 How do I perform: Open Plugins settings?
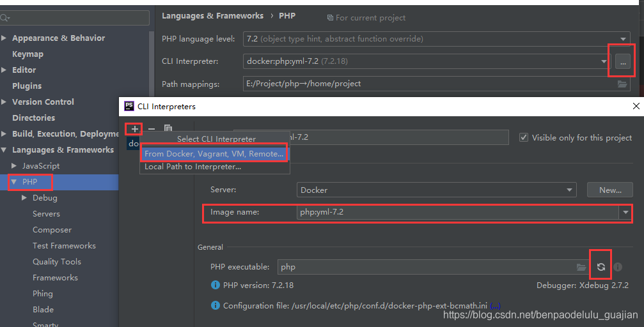click(x=27, y=86)
